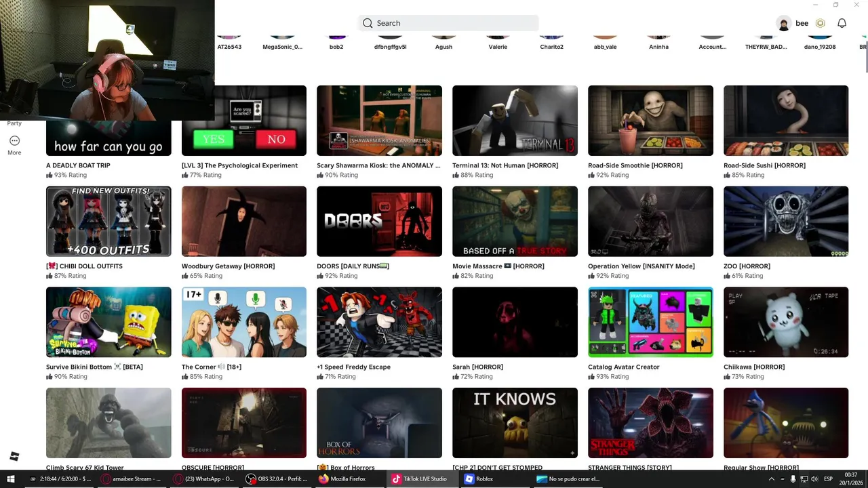Show hidden system tray icons chevron
The width and height of the screenshot is (868, 488).
[772, 479]
